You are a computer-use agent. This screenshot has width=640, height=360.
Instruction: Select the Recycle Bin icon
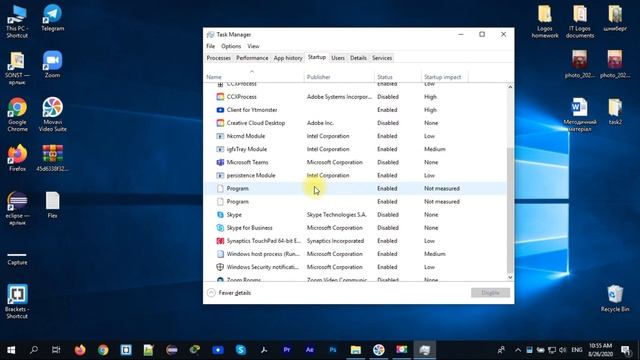tap(615, 298)
